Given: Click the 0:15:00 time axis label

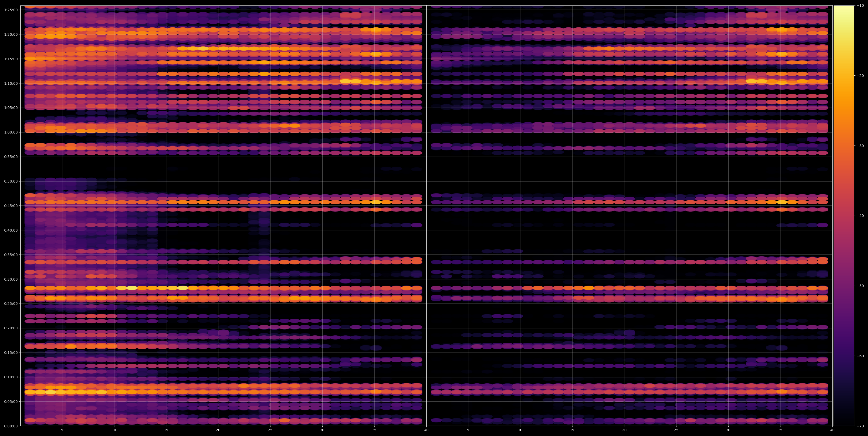Looking at the screenshot, I should click(x=11, y=353).
